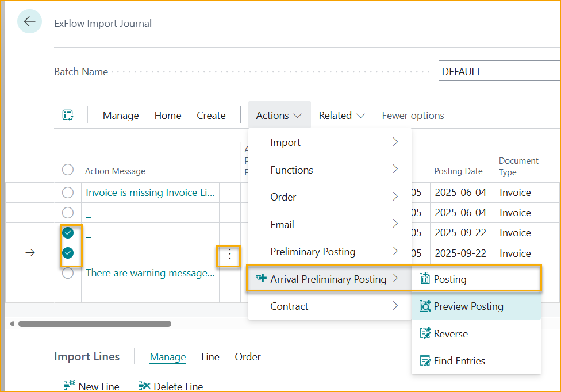Open the Import Lines Manage tab

[x=167, y=356]
